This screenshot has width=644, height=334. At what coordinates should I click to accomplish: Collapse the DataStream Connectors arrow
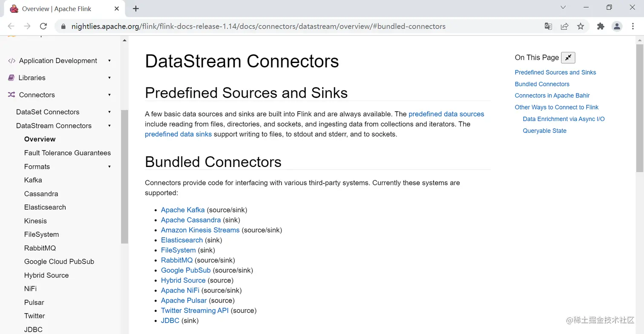click(109, 126)
